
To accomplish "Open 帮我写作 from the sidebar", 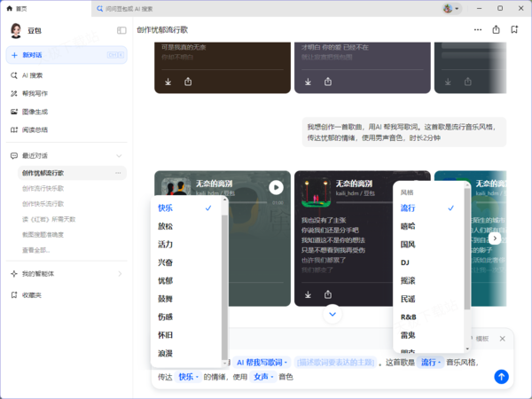I will click(x=35, y=93).
